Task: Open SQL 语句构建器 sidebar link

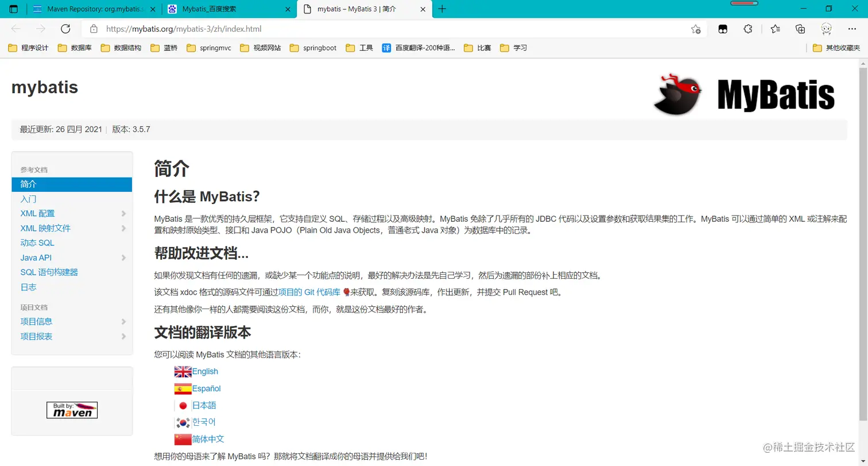Action: click(x=49, y=272)
